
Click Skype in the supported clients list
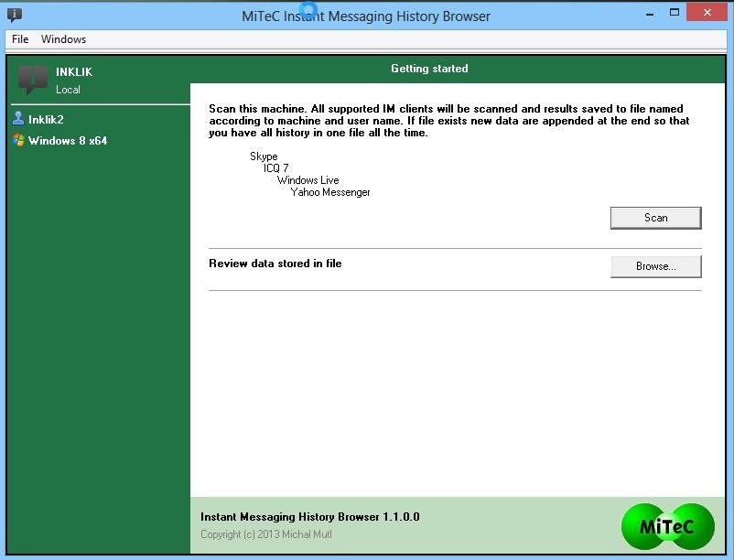coord(264,156)
